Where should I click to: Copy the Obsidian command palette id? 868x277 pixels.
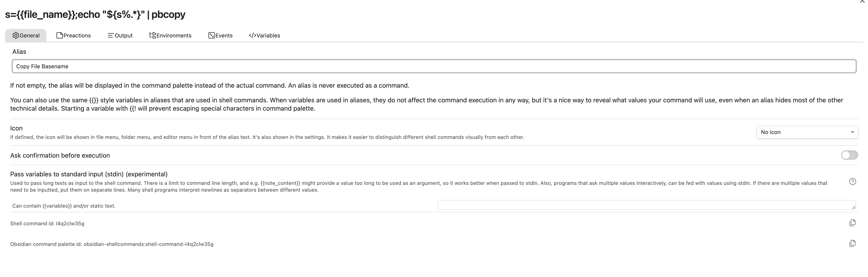pyautogui.click(x=852, y=243)
